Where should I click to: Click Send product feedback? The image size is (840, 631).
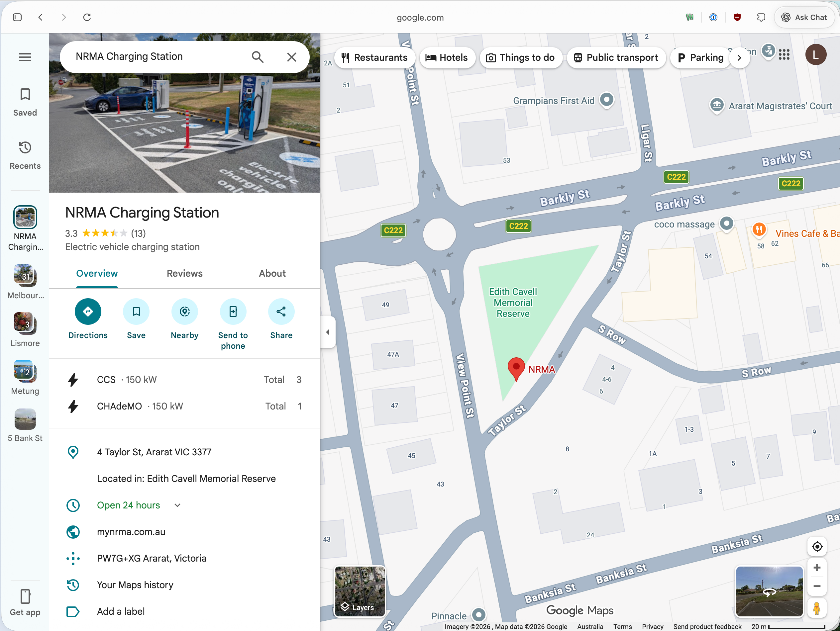point(707,626)
